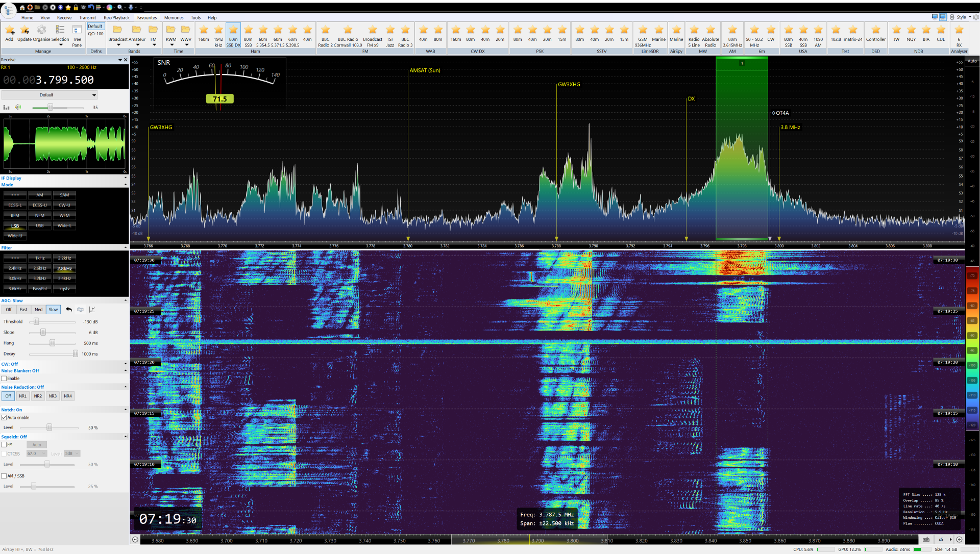Tick the AM / SSB squelch checkbox
Screen dimensions: 980x554
click(4, 476)
